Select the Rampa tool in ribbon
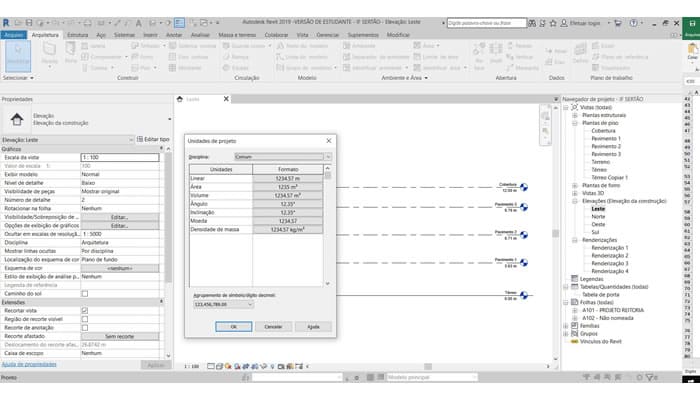 pos(236,57)
